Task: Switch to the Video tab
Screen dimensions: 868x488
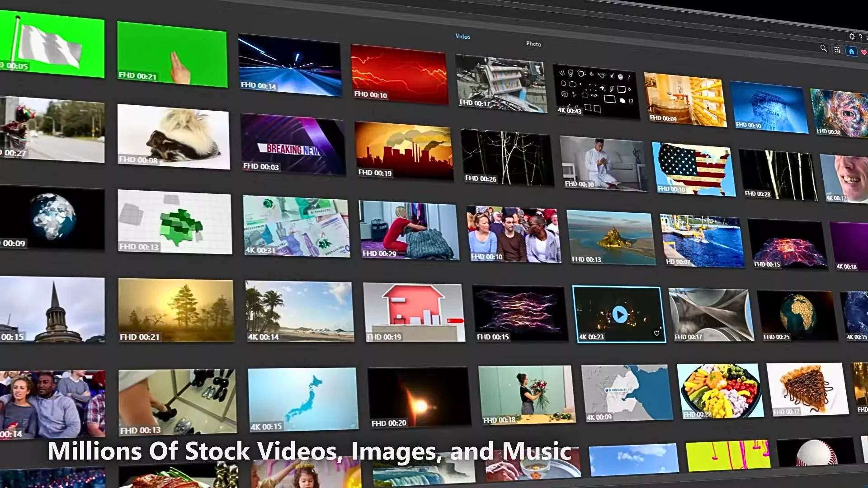Action: [x=462, y=37]
